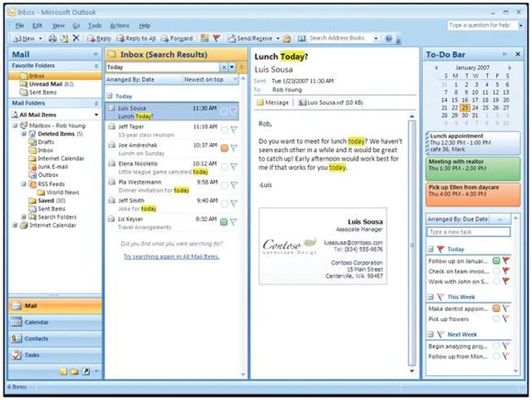Click the red Follow Up flag toolbar icon
Viewport: 532px width, 400px height.
(x=216, y=38)
